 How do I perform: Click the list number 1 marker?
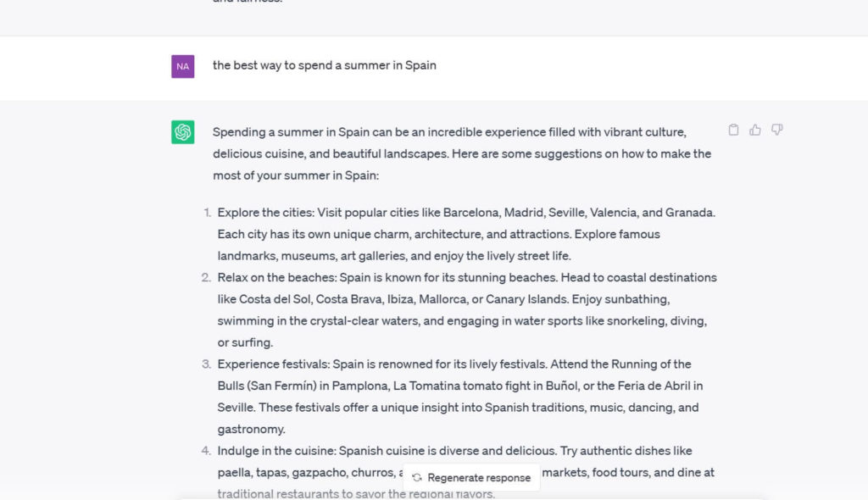[x=208, y=213]
